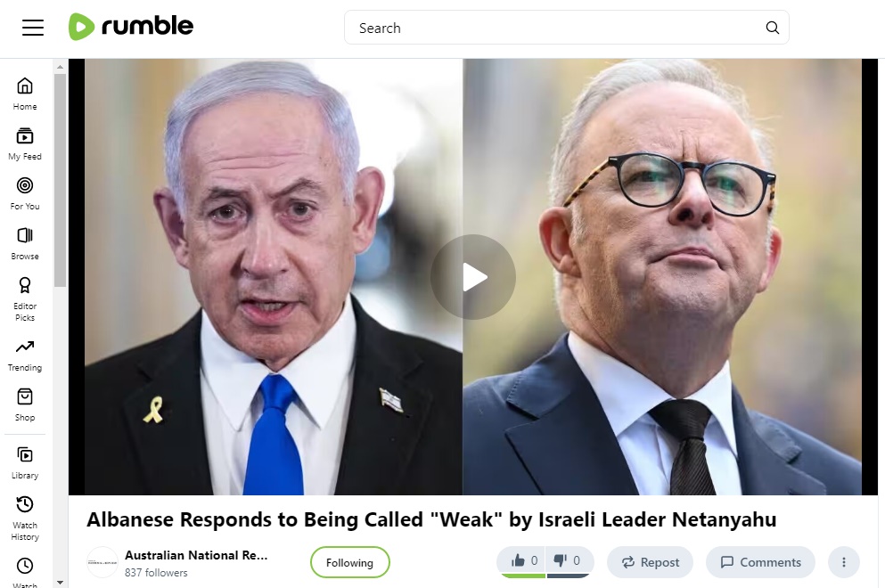Open the For You section
Screen dimensions: 885x588
pos(25,194)
